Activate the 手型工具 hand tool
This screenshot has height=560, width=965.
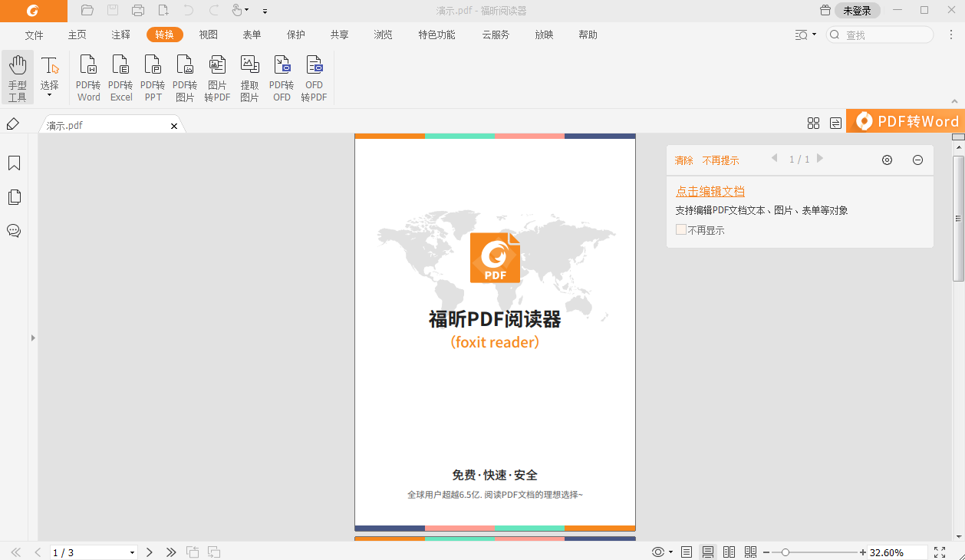coord(18,77)
